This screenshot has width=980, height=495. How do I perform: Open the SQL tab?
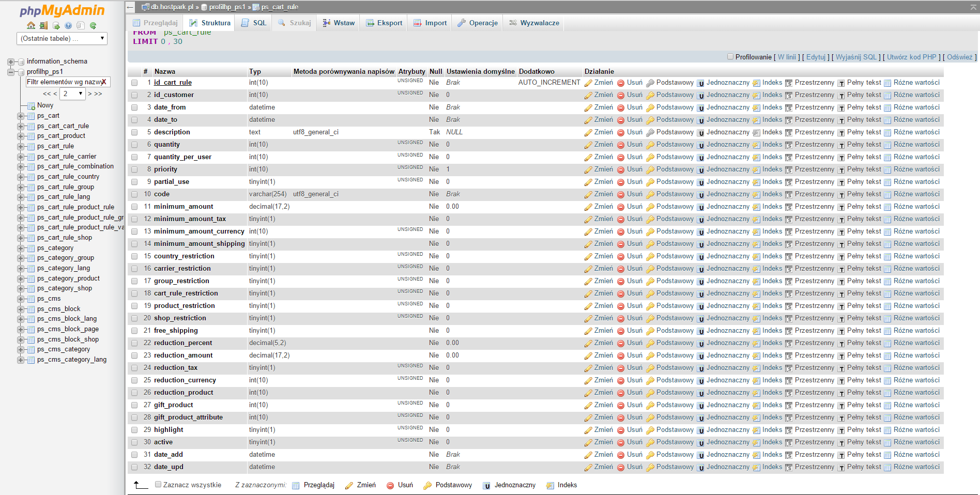pos(254,23)
